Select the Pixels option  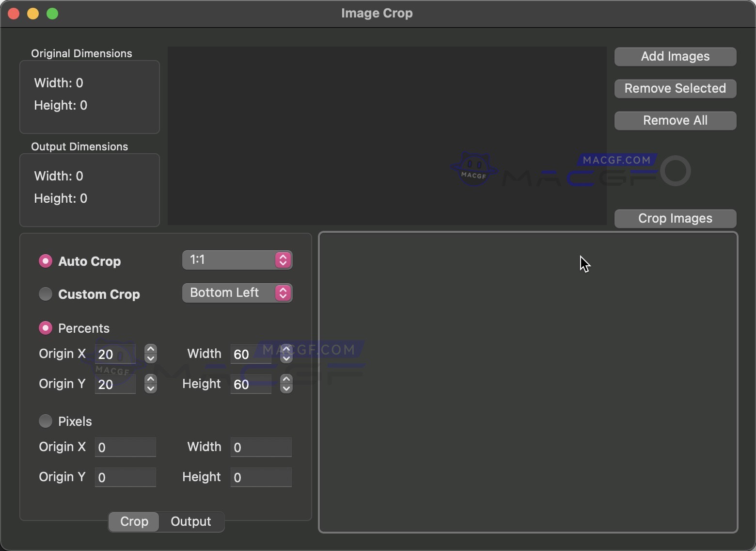pos(46,421)
